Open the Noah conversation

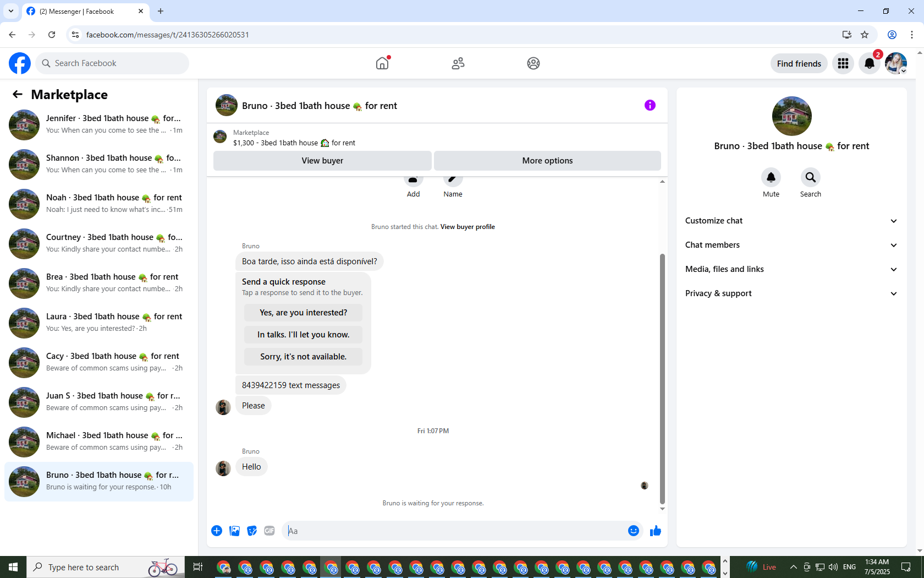click(99, 204)
